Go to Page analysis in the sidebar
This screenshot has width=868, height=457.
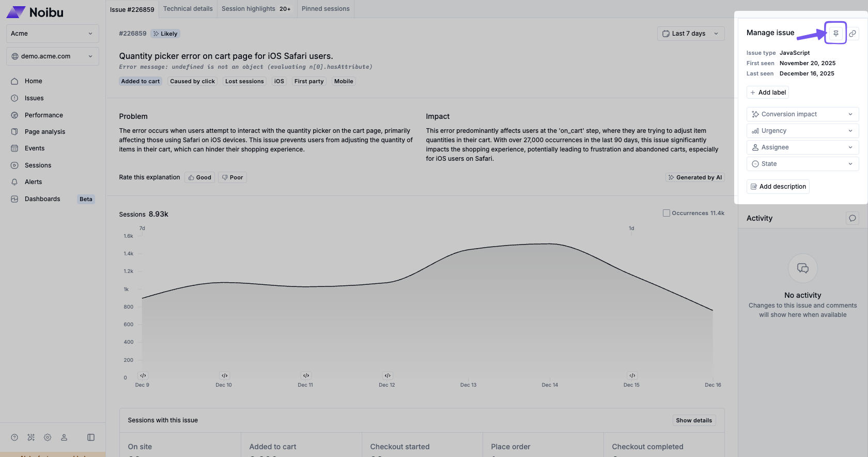45,132
